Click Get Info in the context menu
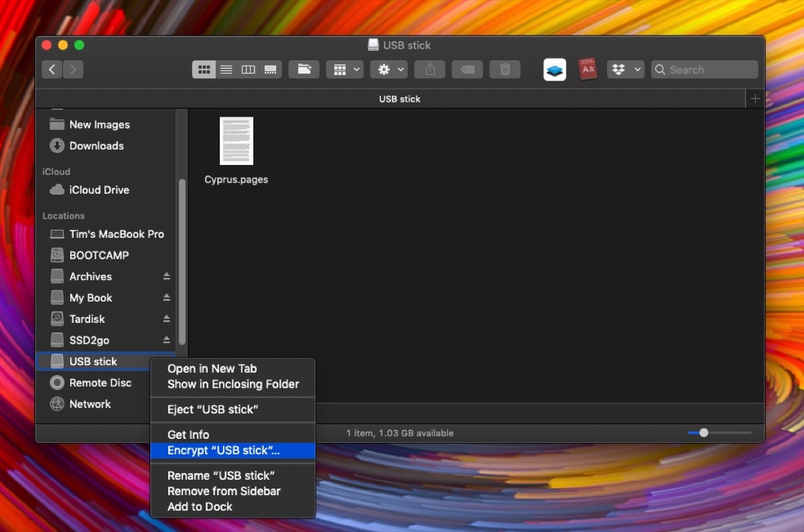Image resolution: width=804 pixels, height=532 pixels. (x=188, y=434)
